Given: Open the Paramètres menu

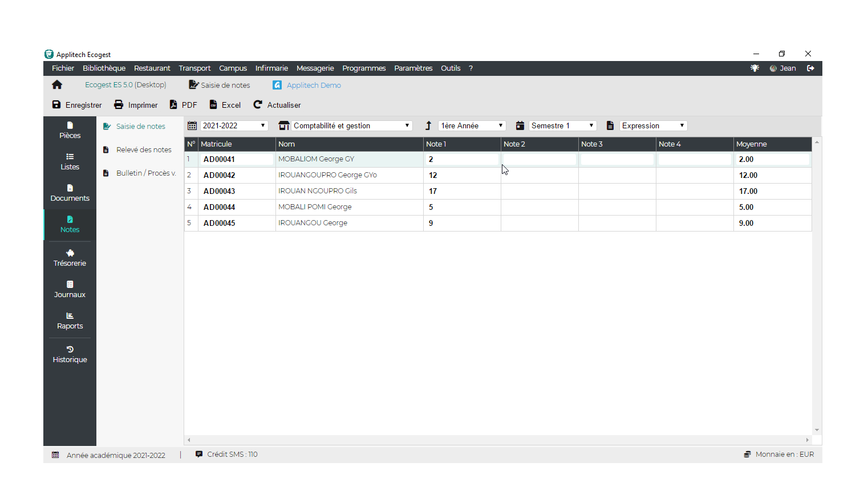Looking at the screenshot, I should point(413,68).
